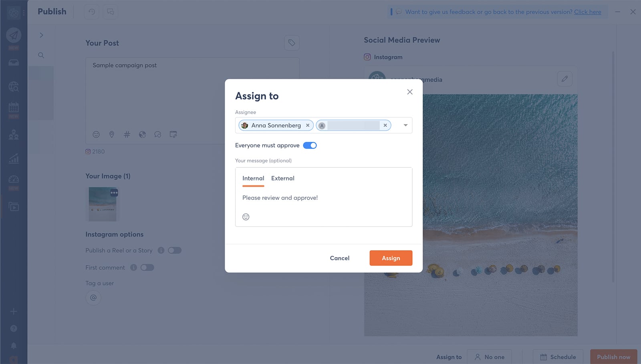Viewport: 641px width, 364px height.
Task: Click the 2180 character count
Action: tap(98, 152)
